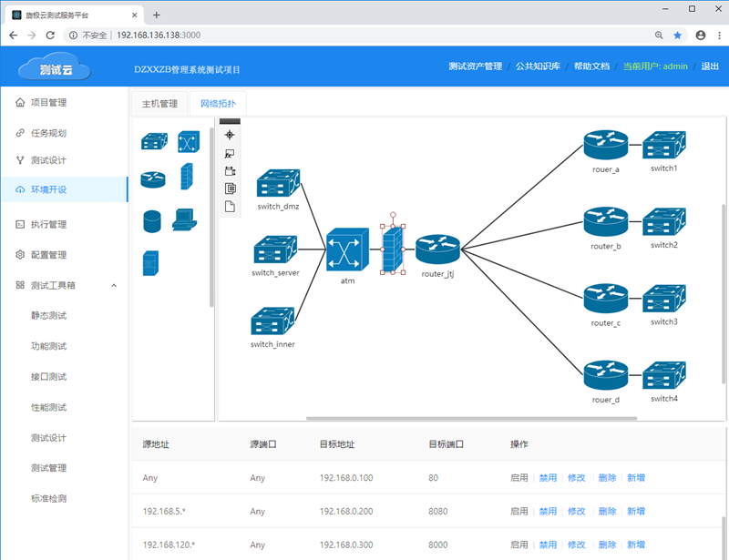Viewport: 729px width, 560px height.
Task: Collapse the 测试工具箱 sidebar group
Action: click(114, 286)
